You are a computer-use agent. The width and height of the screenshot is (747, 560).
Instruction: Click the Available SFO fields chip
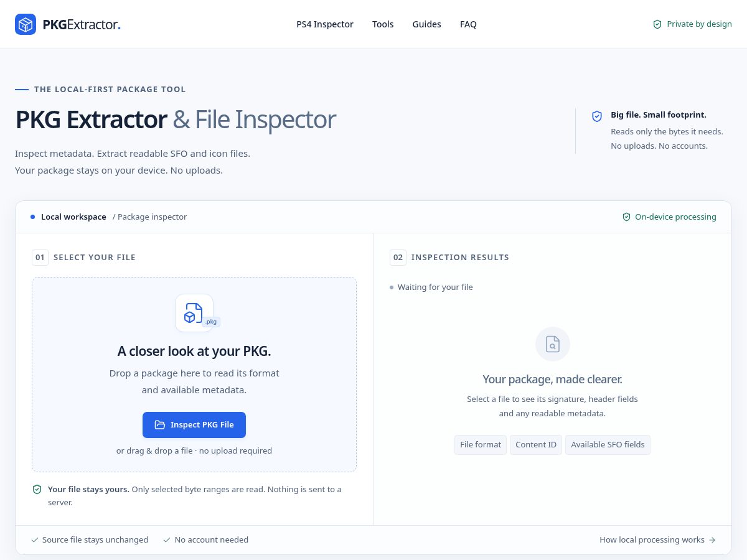tap(608, 445)
